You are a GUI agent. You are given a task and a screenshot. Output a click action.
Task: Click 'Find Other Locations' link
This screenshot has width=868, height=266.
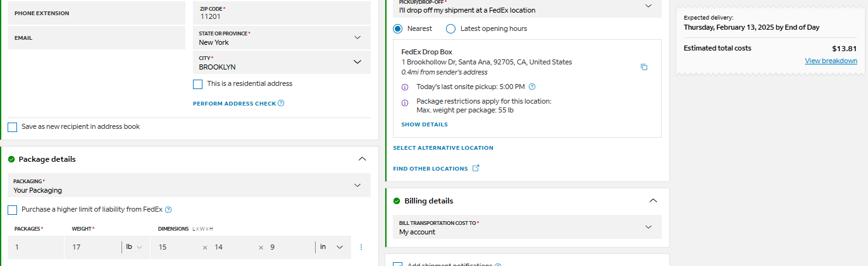click(x=431, y=169)
